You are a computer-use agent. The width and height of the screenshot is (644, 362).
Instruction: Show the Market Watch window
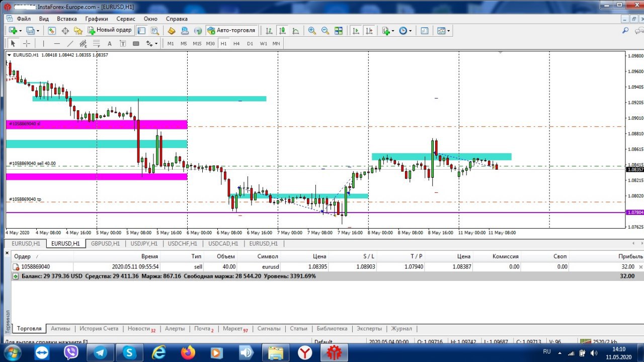coord(52,30)
